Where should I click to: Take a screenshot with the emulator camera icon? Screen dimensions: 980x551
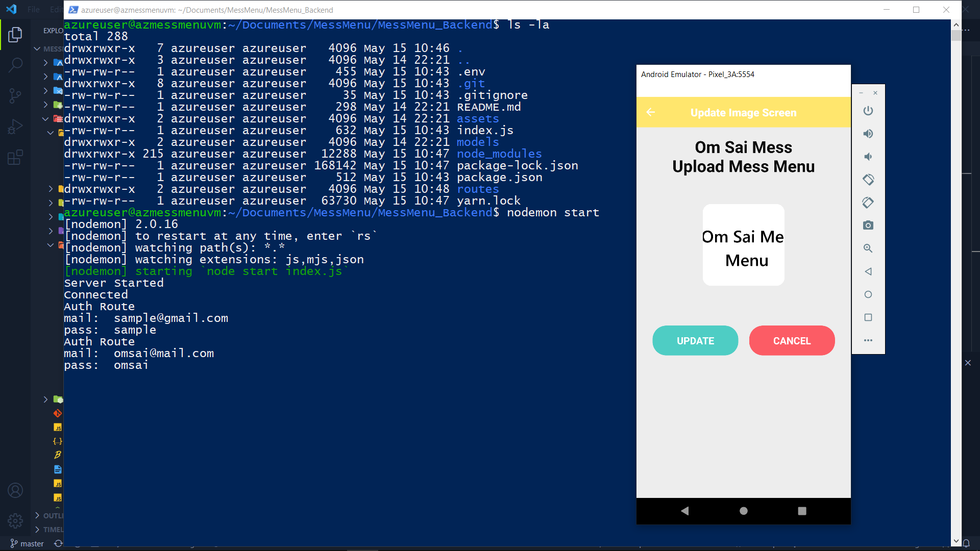pos(868,225)
